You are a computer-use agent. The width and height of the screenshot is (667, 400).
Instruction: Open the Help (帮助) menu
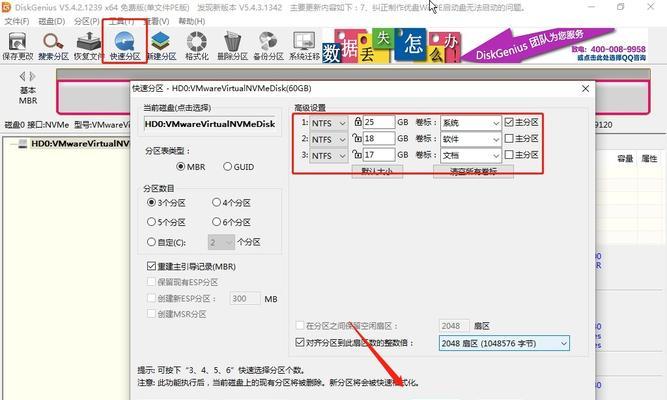coord(191,21)
